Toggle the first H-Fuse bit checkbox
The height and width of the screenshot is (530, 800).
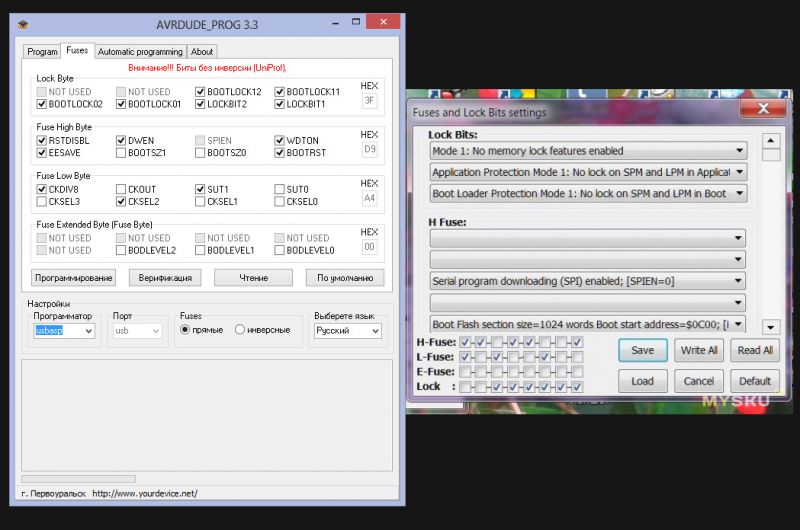tap(465, 342)
